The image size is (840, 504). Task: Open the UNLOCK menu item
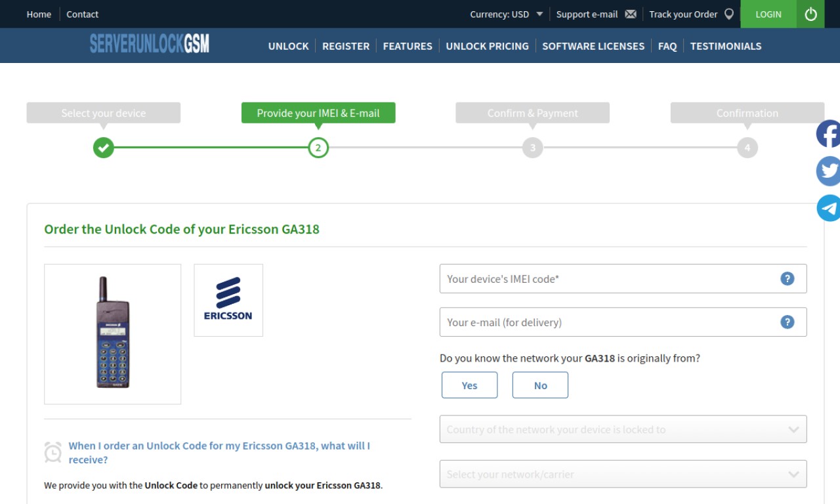[x=288, y=46]
